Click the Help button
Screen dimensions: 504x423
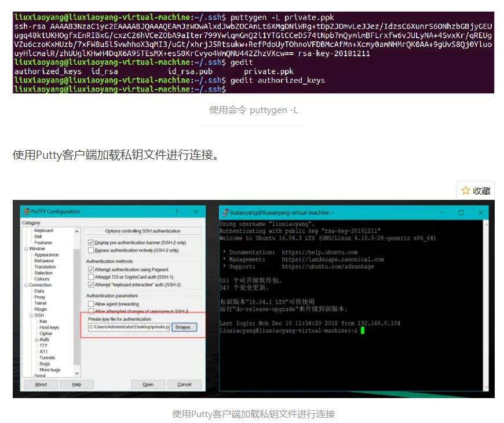(x=76, y=384)
